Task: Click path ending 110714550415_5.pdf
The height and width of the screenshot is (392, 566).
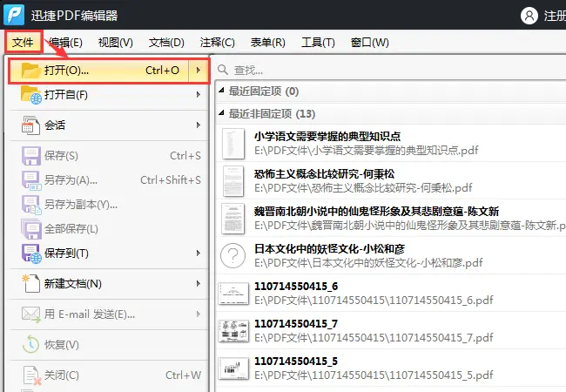Action: (x=374, y=375)
